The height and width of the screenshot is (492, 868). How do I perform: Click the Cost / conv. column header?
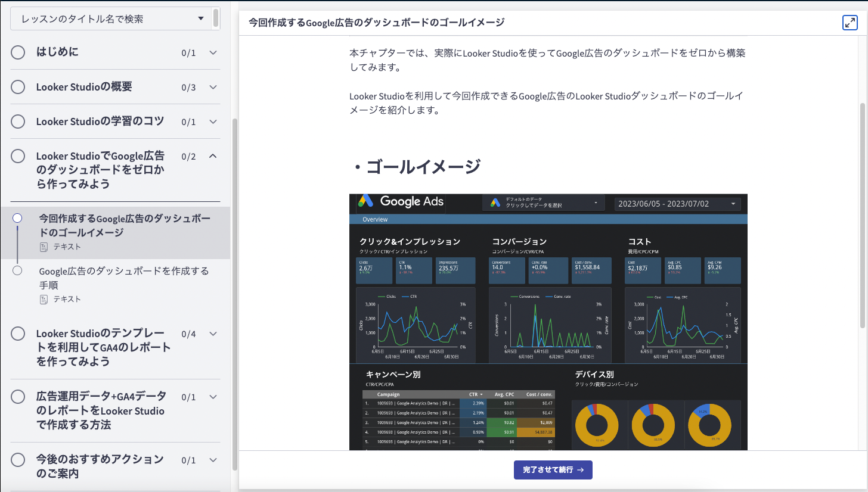click(539, 394)
